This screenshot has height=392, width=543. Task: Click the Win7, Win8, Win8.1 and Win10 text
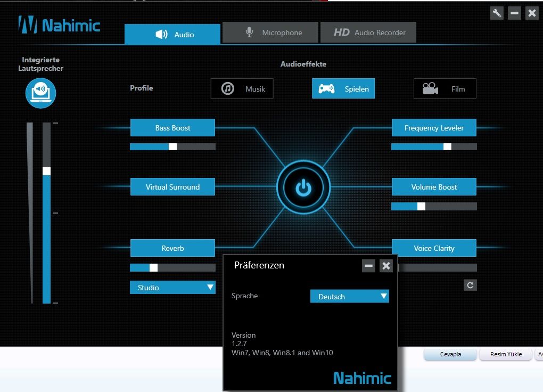pyautogui.click(x=282, y=353)
